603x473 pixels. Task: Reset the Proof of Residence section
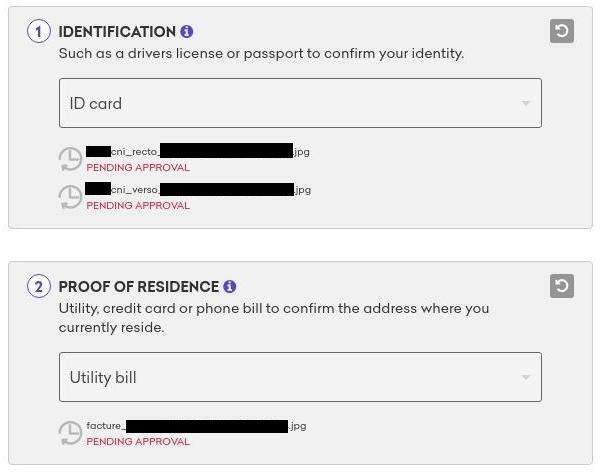click(562, 287)
